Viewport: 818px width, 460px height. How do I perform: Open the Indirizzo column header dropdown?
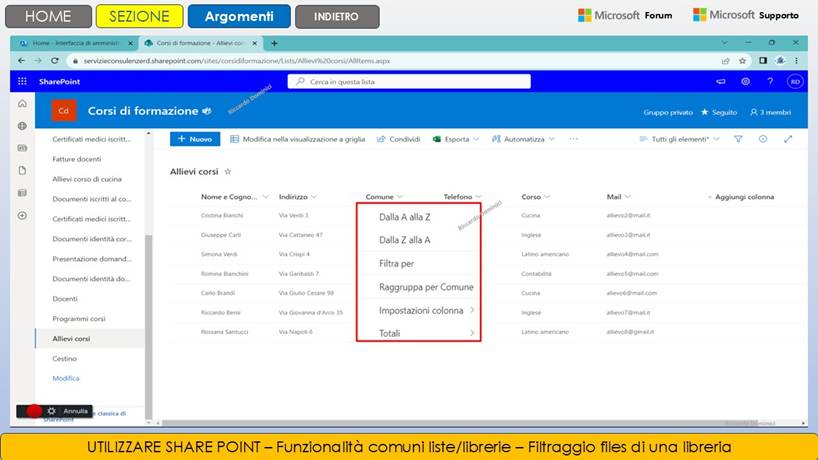(314, 197)
